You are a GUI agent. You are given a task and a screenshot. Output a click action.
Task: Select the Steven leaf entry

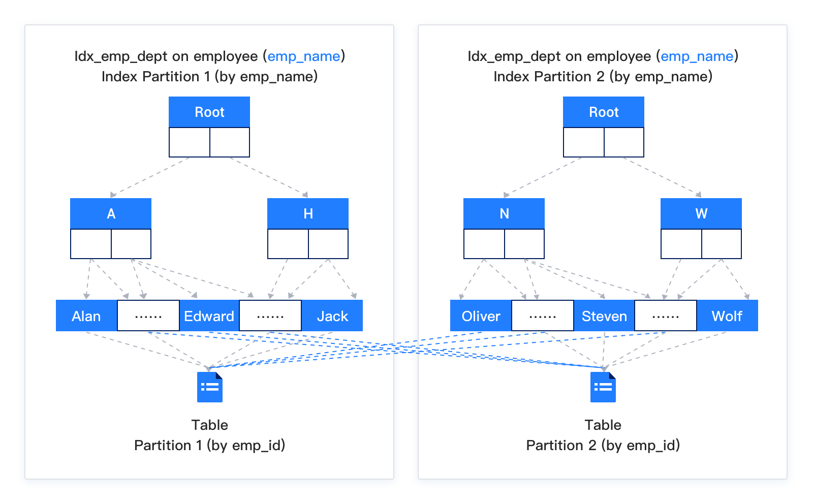point(604,316)
